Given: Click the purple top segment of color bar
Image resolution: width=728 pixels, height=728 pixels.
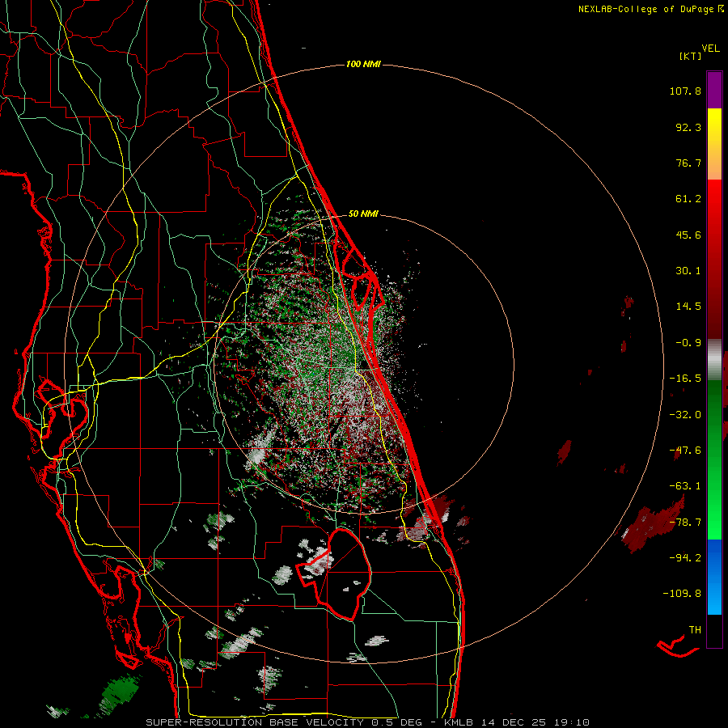Looking at the screenshot, I should pos(714,91).
